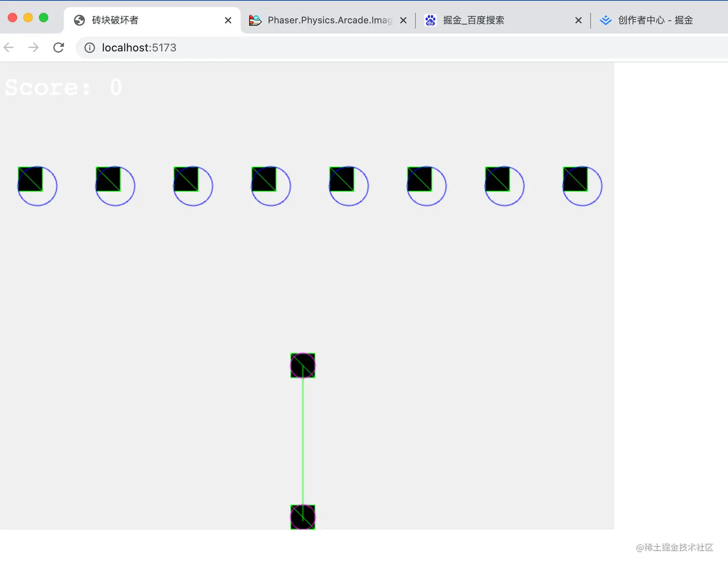Click the fourth brick from the left
This screenshot has height=567, width=728.
pyautogui.click(x=264, y=179)
